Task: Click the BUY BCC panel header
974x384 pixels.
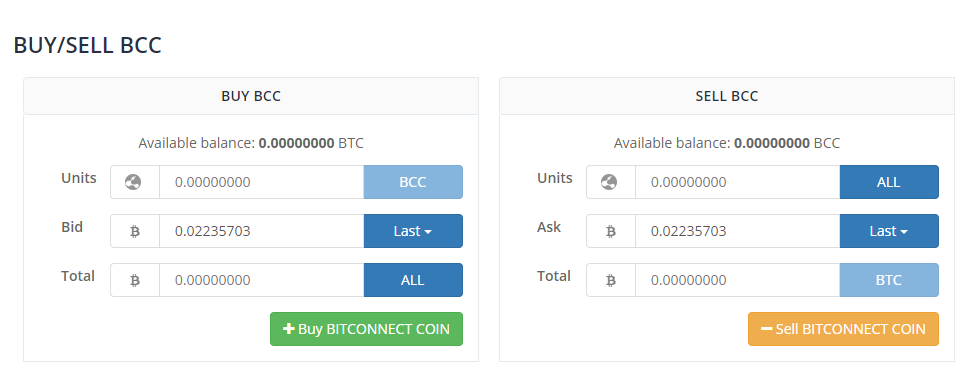Action: pos(251,96)
